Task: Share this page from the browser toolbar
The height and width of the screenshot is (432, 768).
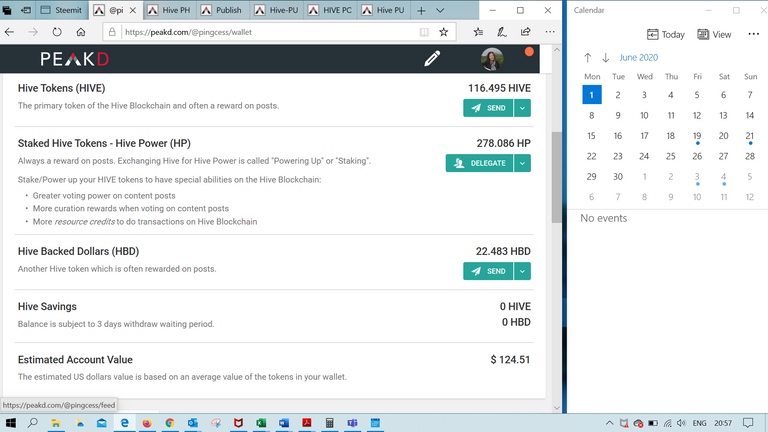Action: pyautogui.click(x=526, y=32)
